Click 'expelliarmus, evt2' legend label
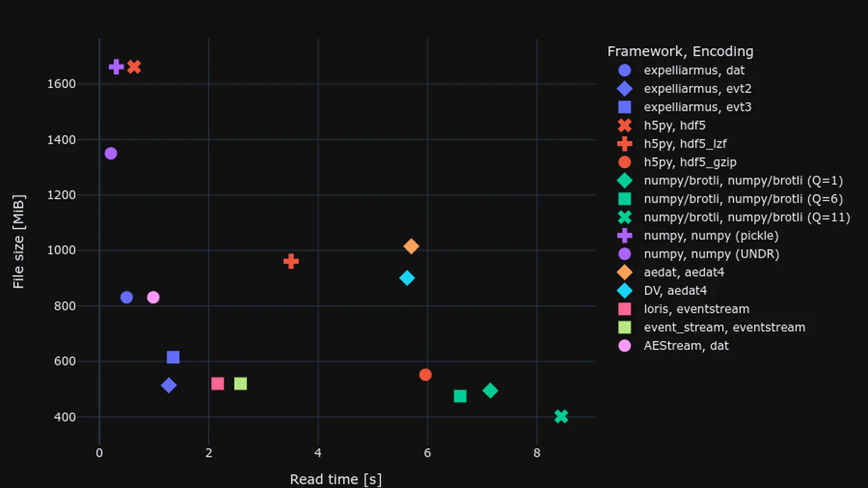This screenshot has height=488, width=868. [x=697, y=89]
